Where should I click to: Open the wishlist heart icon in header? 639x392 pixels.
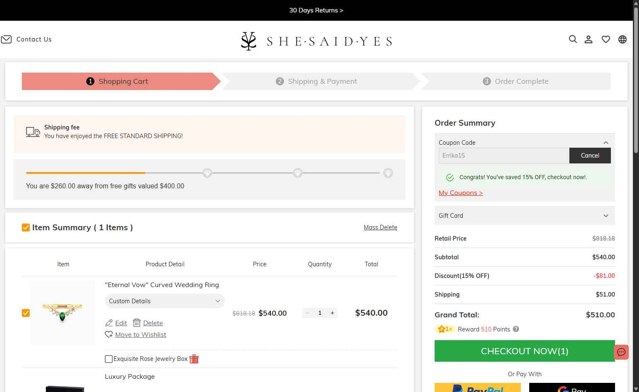click(606, 40)
